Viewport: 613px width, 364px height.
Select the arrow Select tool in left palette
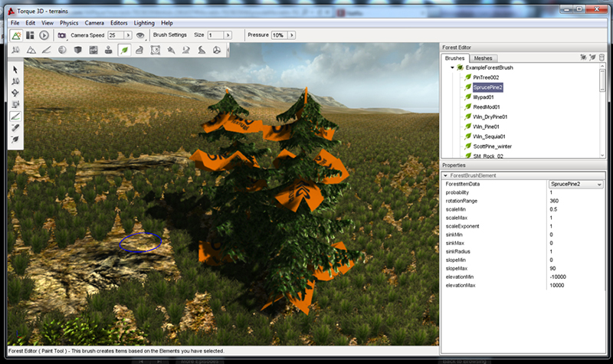pyautogui.click(x=16, y=70)
